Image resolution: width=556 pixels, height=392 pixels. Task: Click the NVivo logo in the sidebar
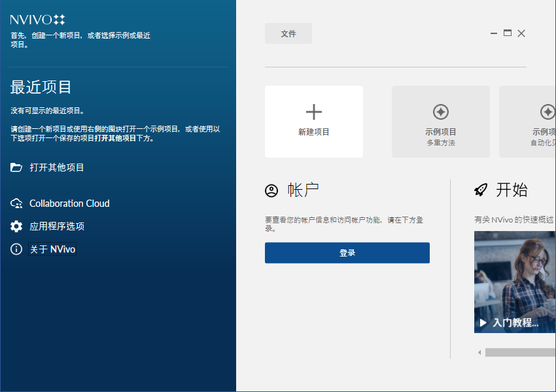click(37, 20)
